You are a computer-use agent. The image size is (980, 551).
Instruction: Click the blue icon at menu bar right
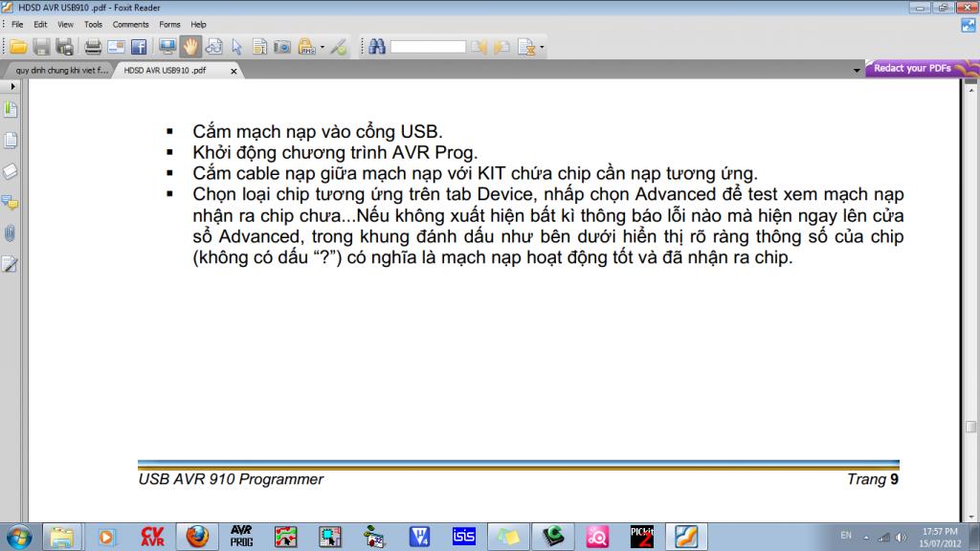969,25
